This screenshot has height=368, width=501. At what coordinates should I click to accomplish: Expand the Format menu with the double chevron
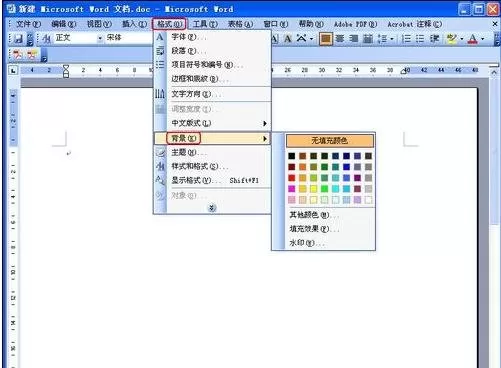(212, 208)
